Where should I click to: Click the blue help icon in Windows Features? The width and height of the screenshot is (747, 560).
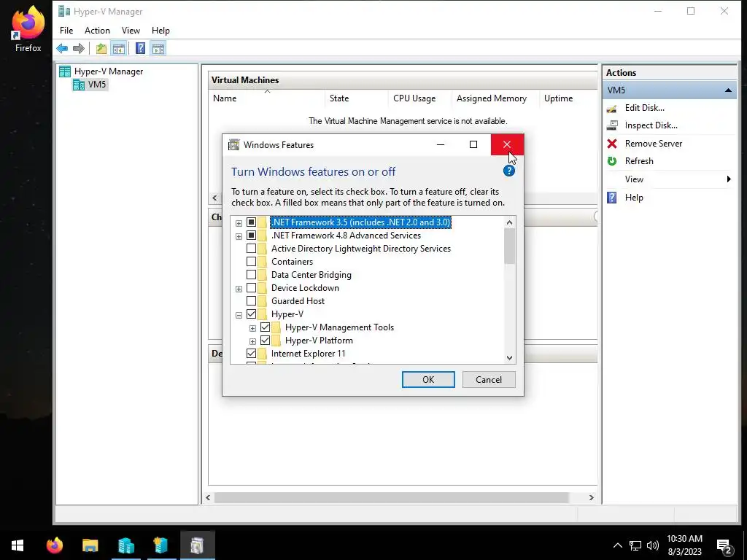click(508, 171)
